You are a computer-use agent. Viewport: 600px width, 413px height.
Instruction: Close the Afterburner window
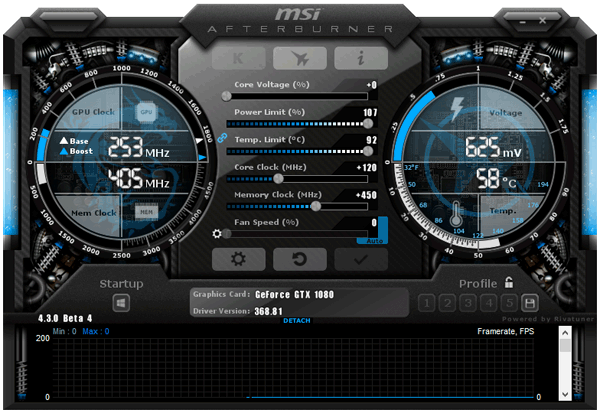[x=543, y=21]
